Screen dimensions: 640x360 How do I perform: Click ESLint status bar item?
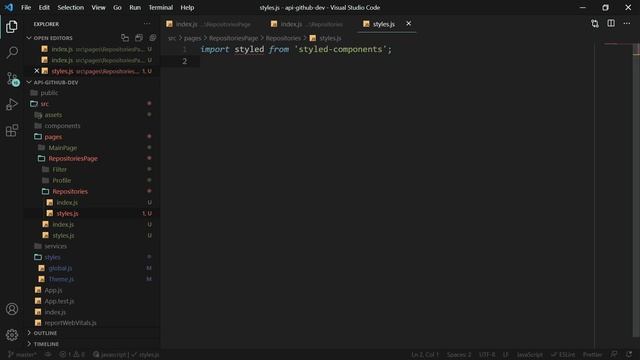(x=563, y=354)
